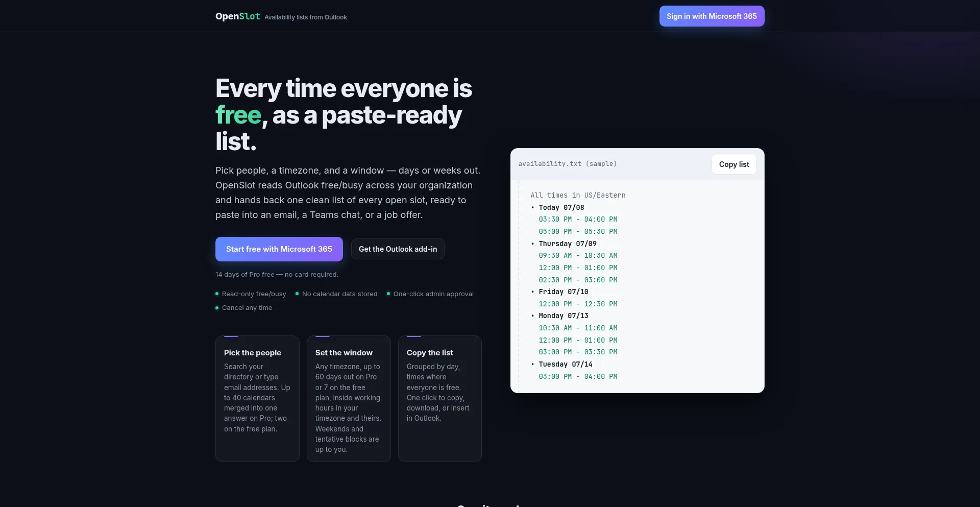Click the No calendar data stored label
This screenshot has width=980, height=507.
[339, 294]
